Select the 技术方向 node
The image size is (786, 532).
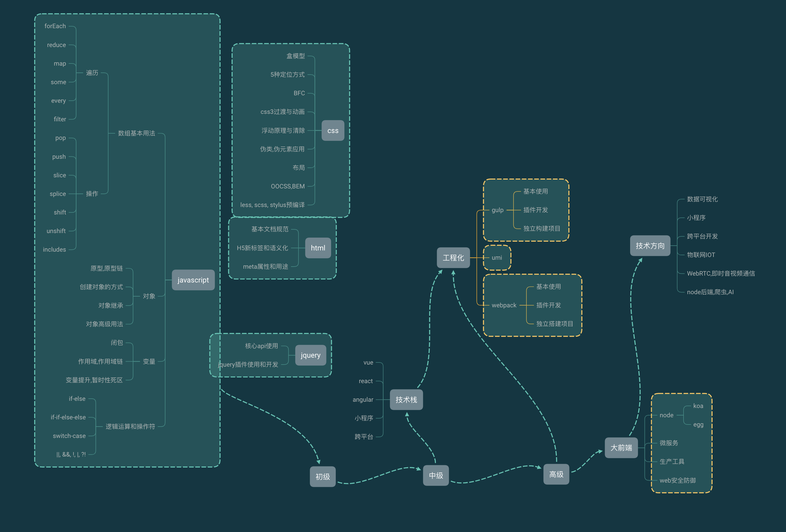point(650,246)
